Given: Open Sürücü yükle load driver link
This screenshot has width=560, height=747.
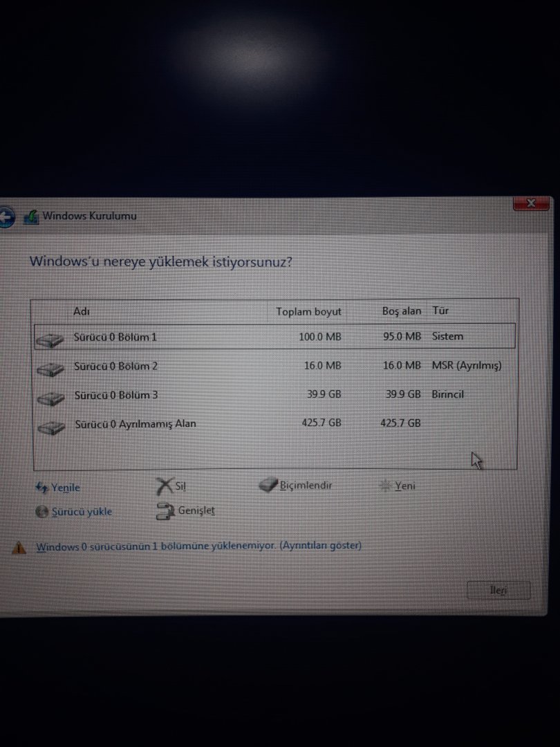Looking at the screenshot, I should [x=82, y=511].
